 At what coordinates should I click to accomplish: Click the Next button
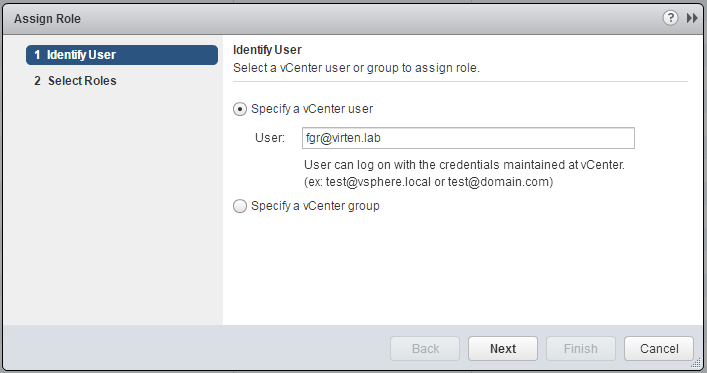coord(503,349)
